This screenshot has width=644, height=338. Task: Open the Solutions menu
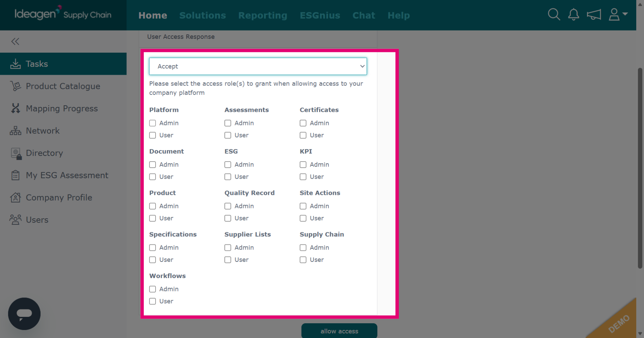203,15
